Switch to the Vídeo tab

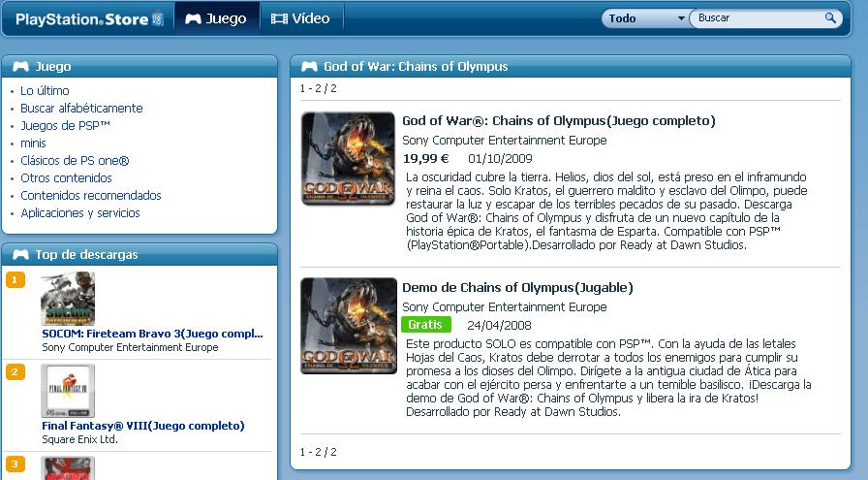pyautogui.click(x=300, y=18)
